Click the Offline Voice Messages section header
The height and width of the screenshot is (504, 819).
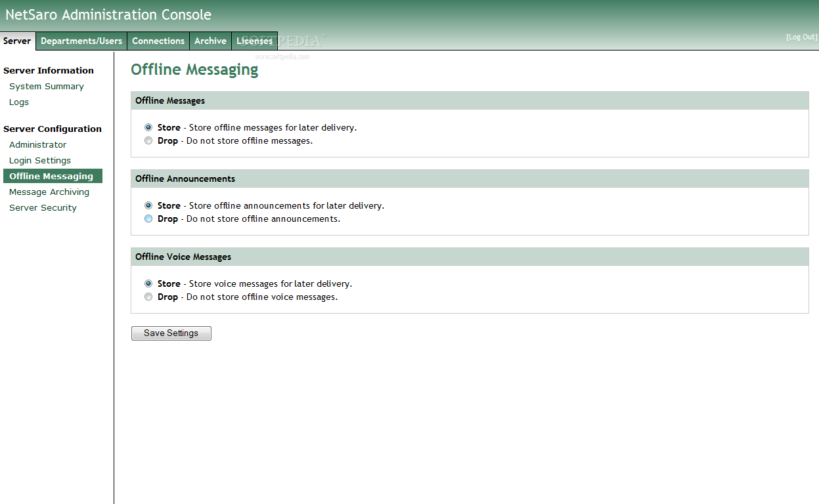(470, 257)
